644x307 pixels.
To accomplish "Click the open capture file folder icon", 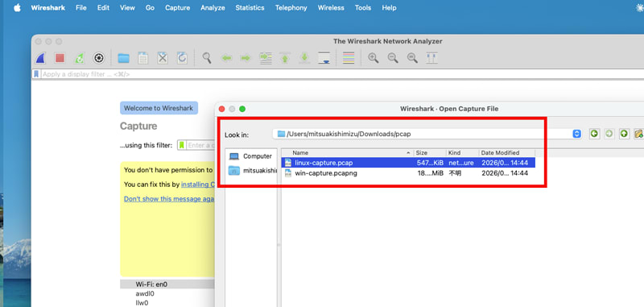I will 124,58.
